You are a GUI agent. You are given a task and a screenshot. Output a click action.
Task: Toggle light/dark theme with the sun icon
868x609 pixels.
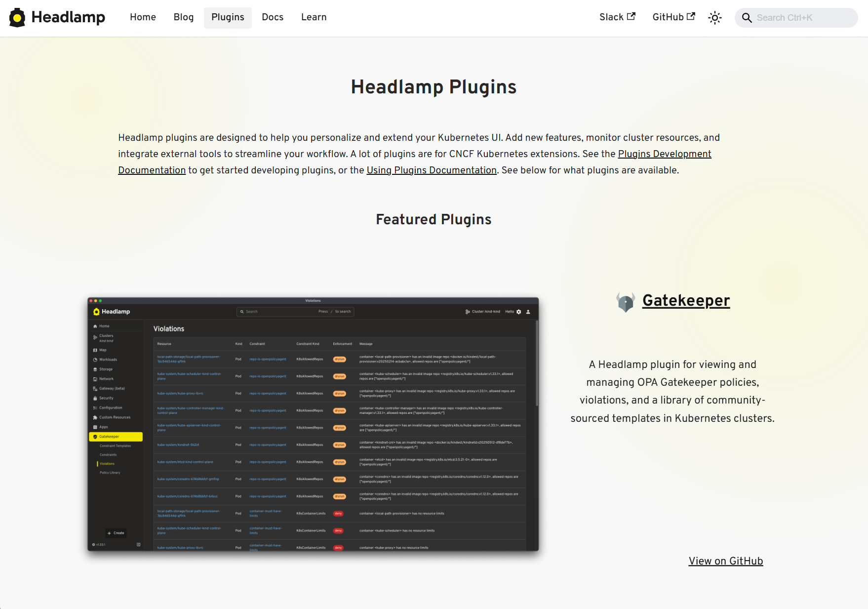pyautogui.click(x=714, y=18)
